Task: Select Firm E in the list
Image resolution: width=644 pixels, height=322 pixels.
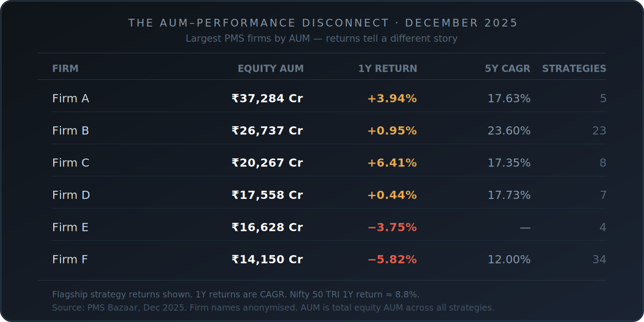Action: (70, 227)
